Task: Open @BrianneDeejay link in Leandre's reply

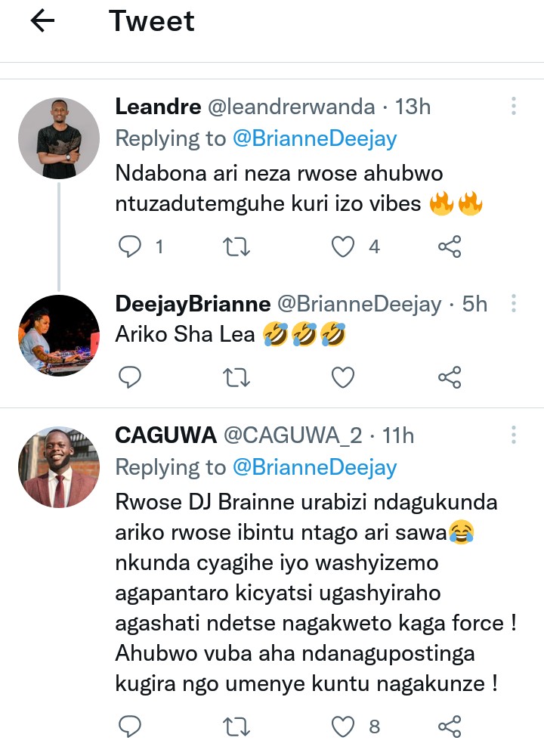Action: [x=315, y=139]
